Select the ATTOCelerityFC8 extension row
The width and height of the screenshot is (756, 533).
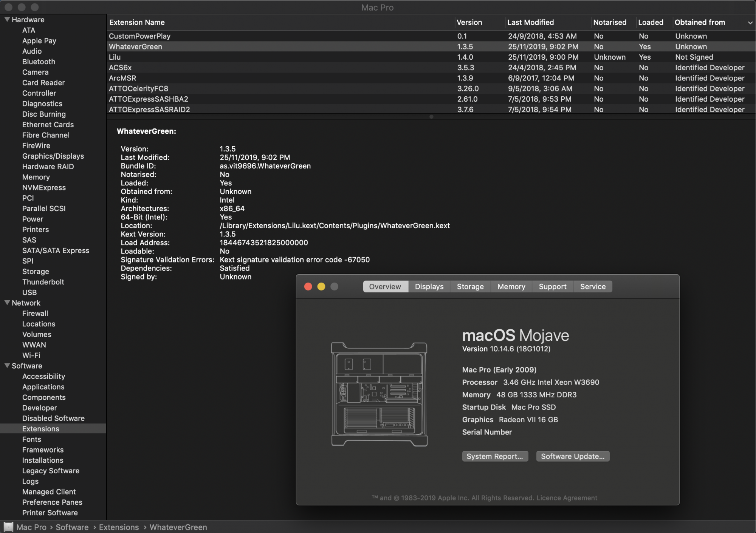[x=431, y=88]
